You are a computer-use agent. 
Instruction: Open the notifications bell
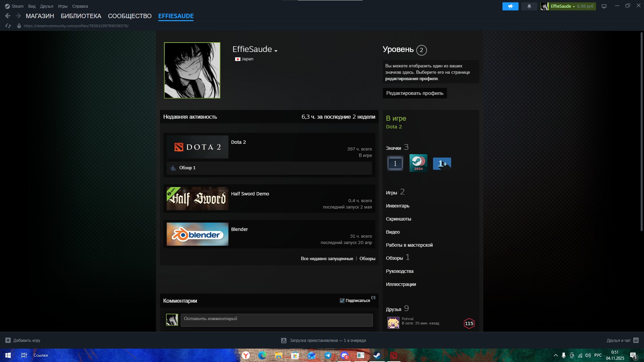point(529,6)
